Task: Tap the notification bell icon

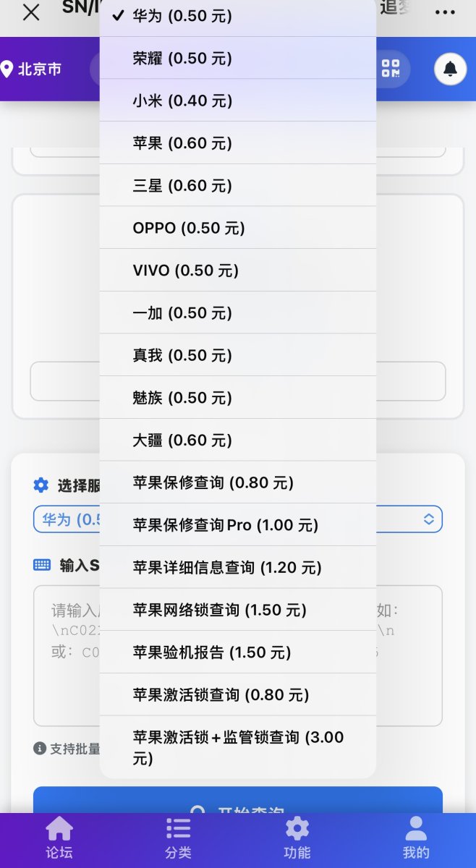Action: click(x=450, y=69)
